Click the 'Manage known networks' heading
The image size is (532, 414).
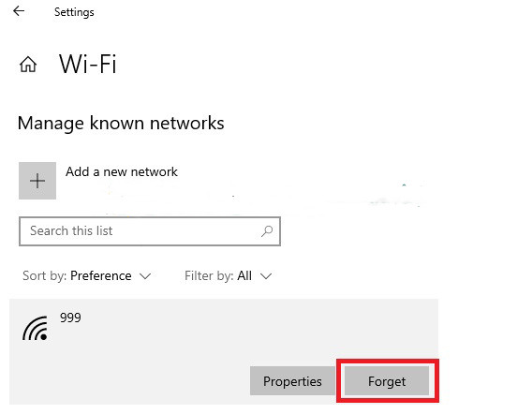121,124
